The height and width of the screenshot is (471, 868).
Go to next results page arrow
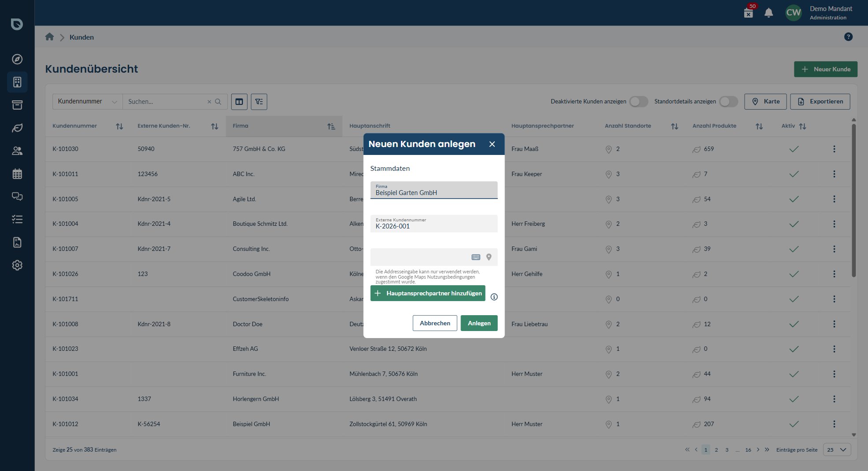(x=758, y=449)
